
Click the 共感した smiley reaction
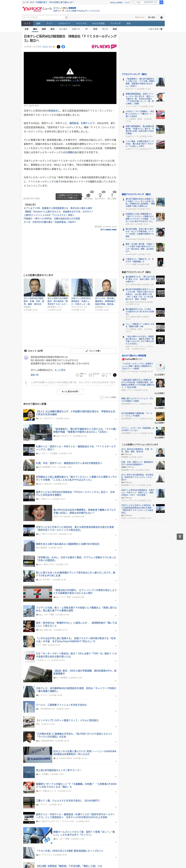77,375
